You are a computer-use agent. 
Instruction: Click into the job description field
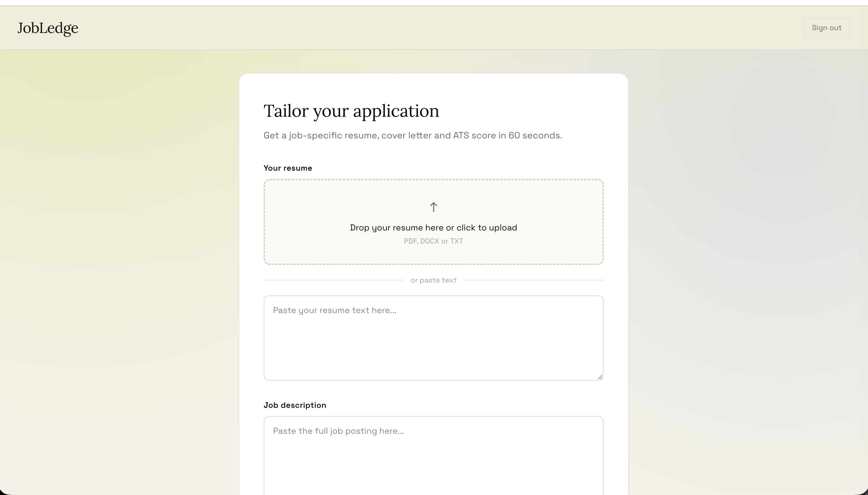pos(433,456)
